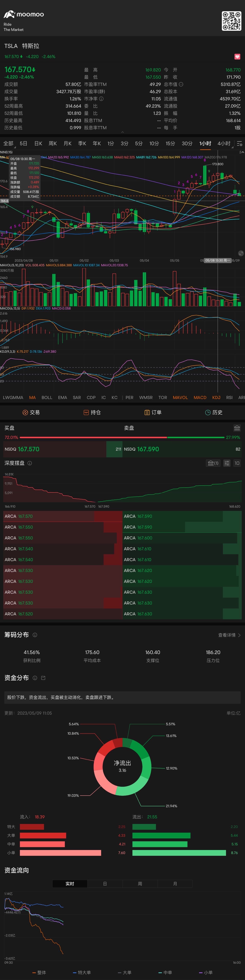
Task: Toggle the 特大单 legend line
Action: point(82,972)
